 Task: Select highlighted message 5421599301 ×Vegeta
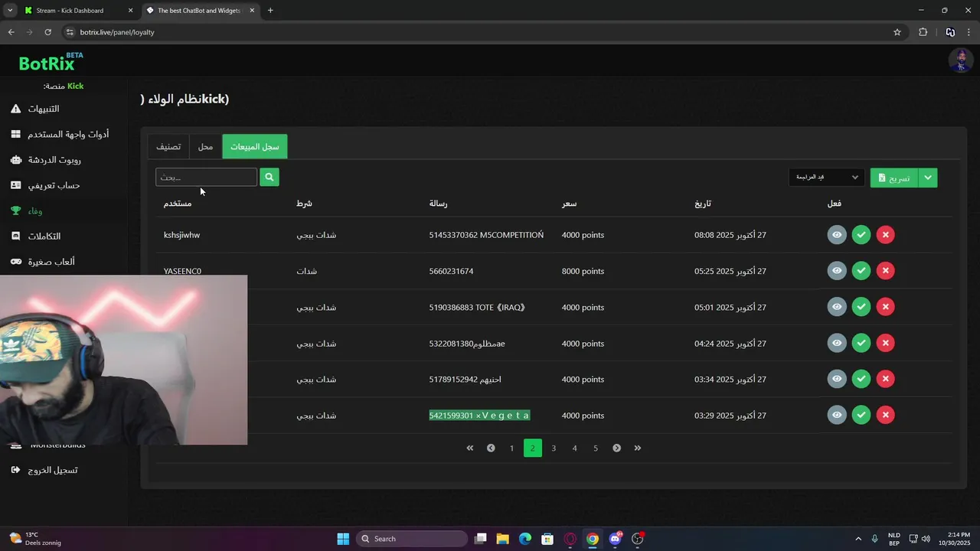[x=479, y=416]
